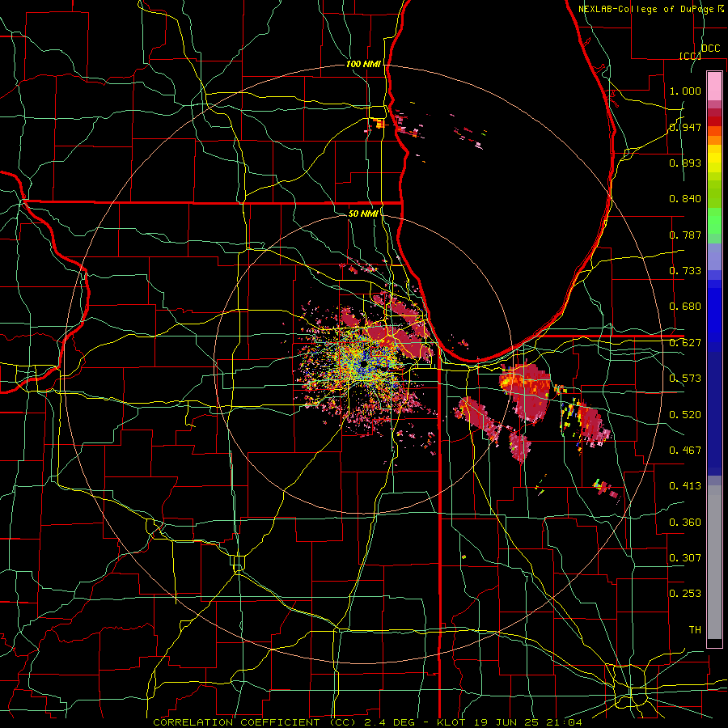This screenshot has width=728, height=728.
Task: Select the 0.680 scale value
Action: click(x=685, y=307)
